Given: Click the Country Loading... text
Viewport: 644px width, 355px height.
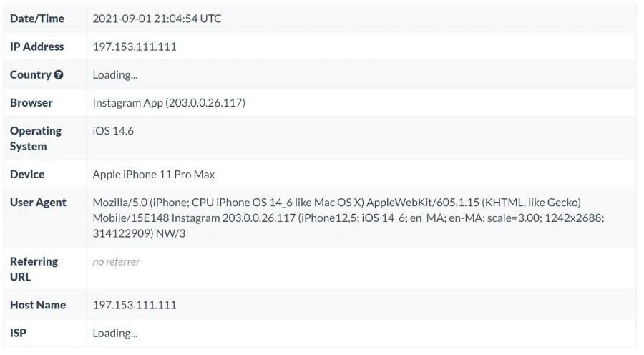Looking at the screenshot, I should [115, 74].
